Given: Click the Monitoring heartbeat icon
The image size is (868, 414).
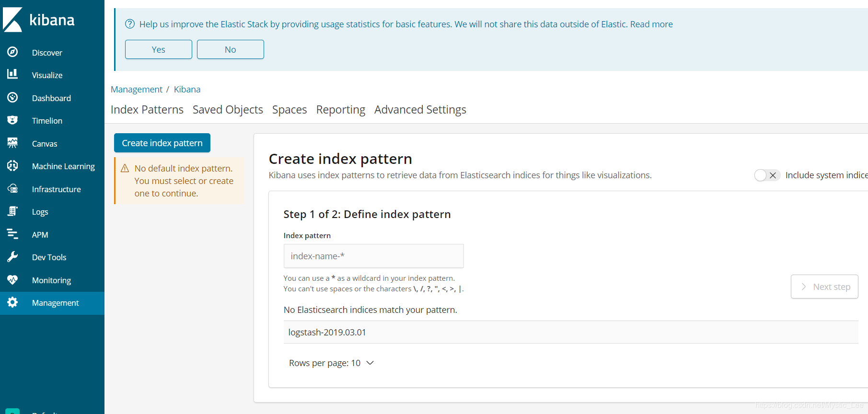Looking at the screenshot, I should tap(12, 280).
